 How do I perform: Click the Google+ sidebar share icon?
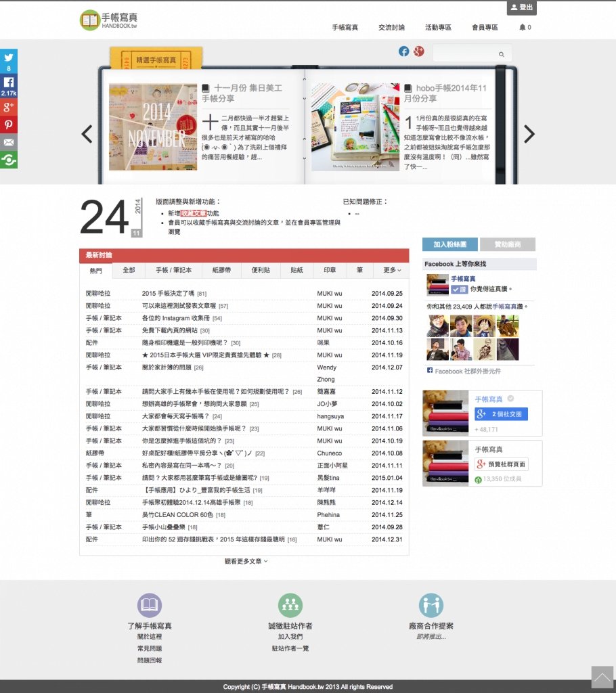[9, 107]
